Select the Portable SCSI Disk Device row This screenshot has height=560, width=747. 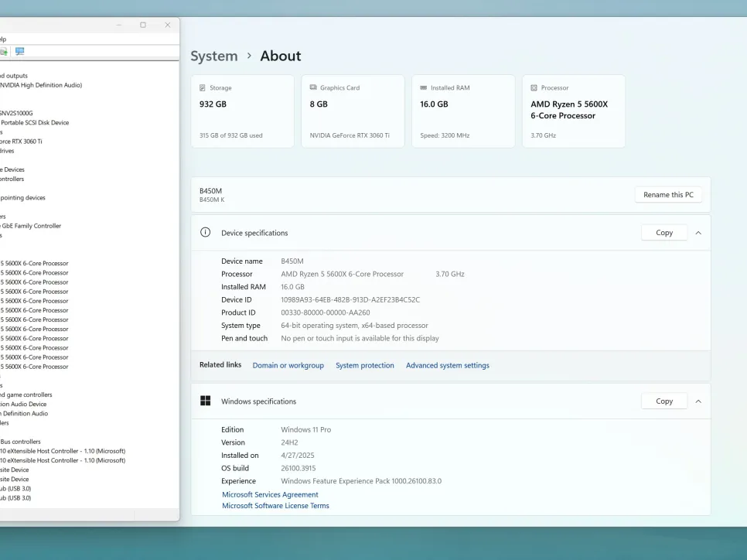(35, 122)
